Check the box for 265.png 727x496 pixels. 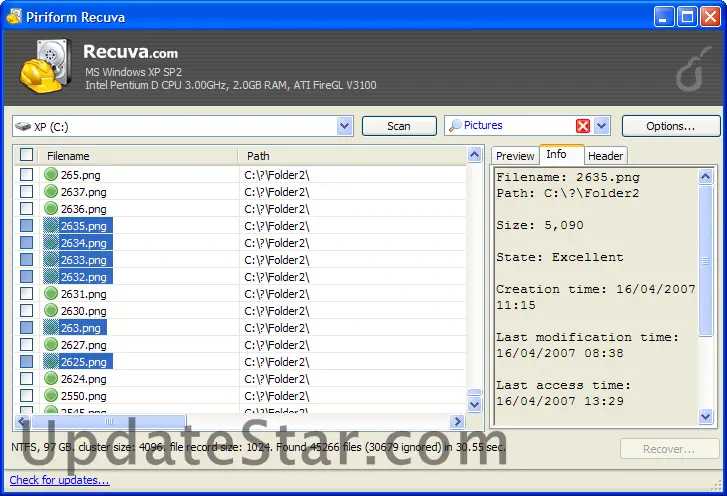click(x=26, y=175)
